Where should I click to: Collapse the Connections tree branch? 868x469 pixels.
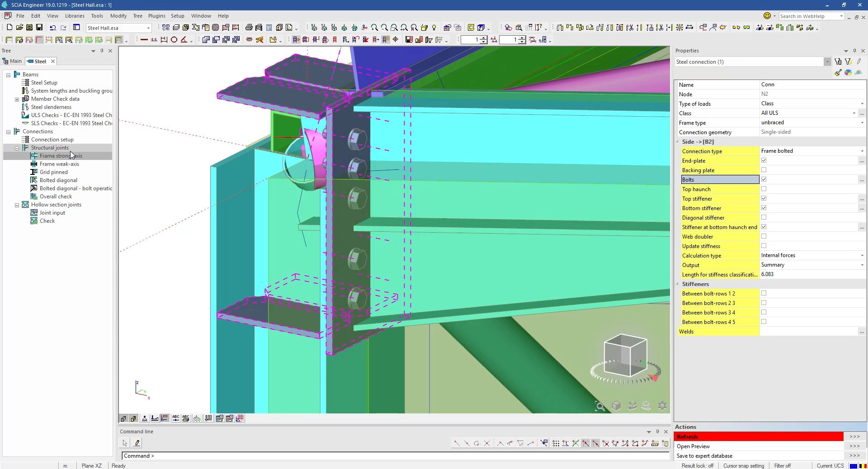pyautogui.click(x=8, y=132)
